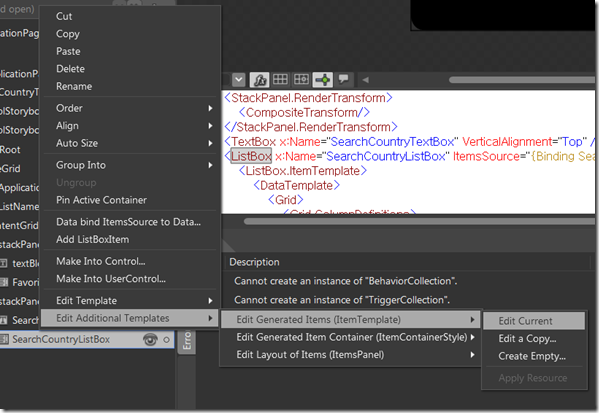Click the annotations speech bubble icon

coord(344,79)
